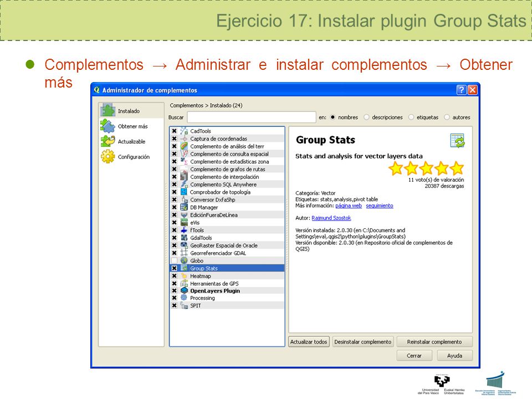532x399 pixels.
Task: Click the Actualizar todos button
Action: (x=309, y=342)
